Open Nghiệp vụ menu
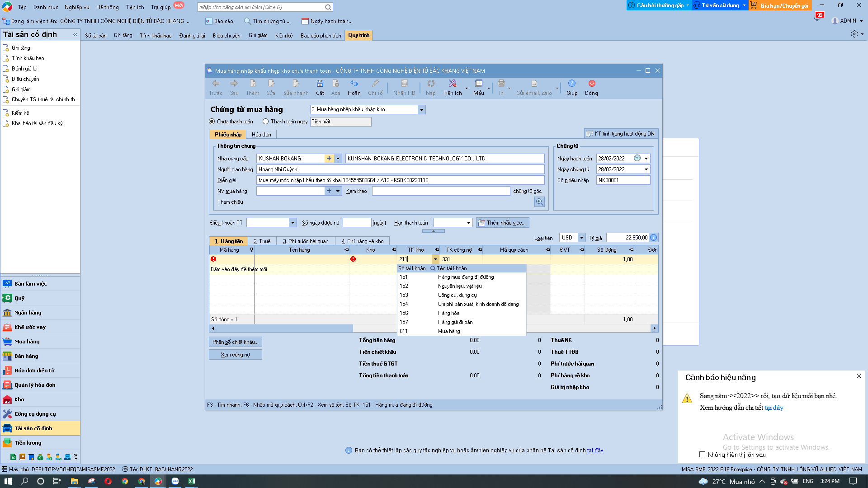 [x=77, y=7]
